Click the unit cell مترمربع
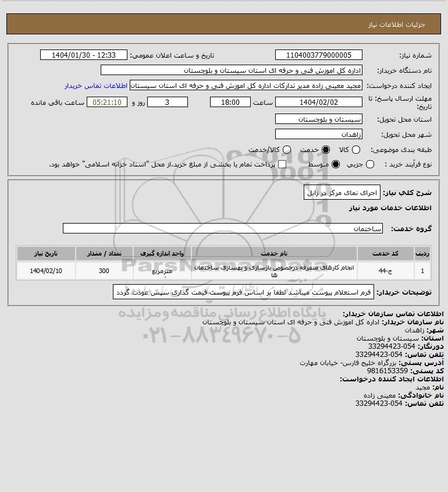This screenshot has height=492, width=448. pos(162,271)
